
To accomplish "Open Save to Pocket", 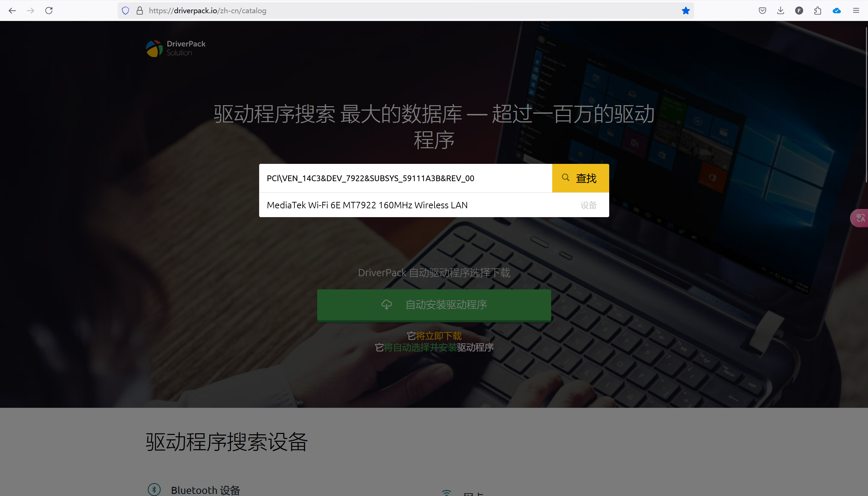I will click(763, 11).
